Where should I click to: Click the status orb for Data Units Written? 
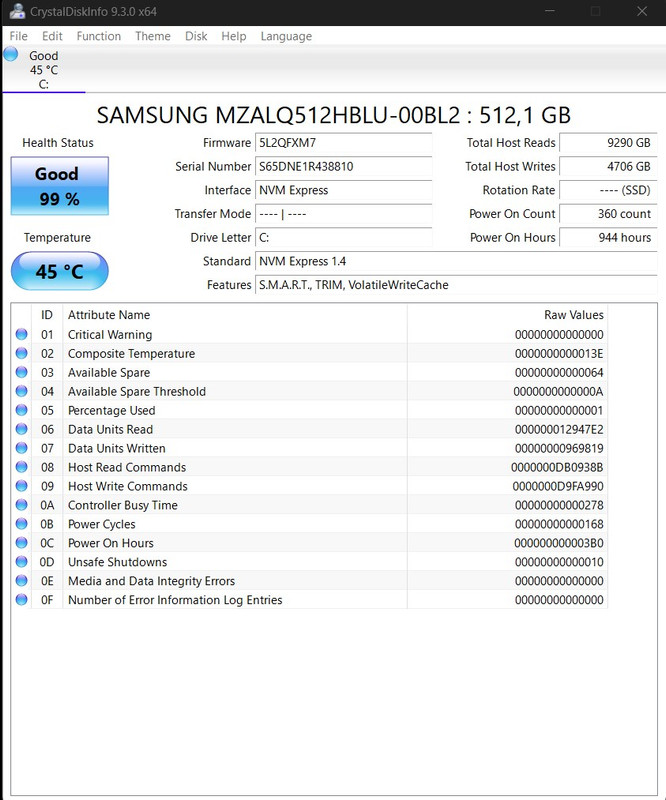click(21, 447)
